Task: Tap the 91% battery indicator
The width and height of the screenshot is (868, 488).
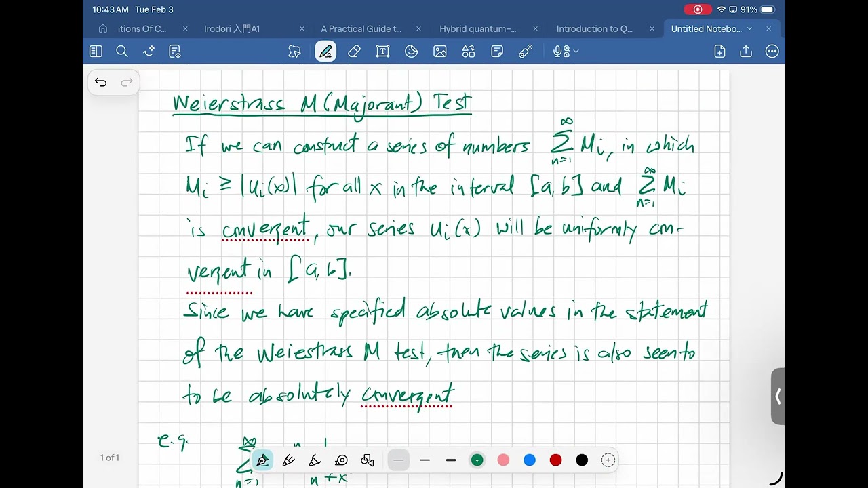Action: tap(758, 9)
